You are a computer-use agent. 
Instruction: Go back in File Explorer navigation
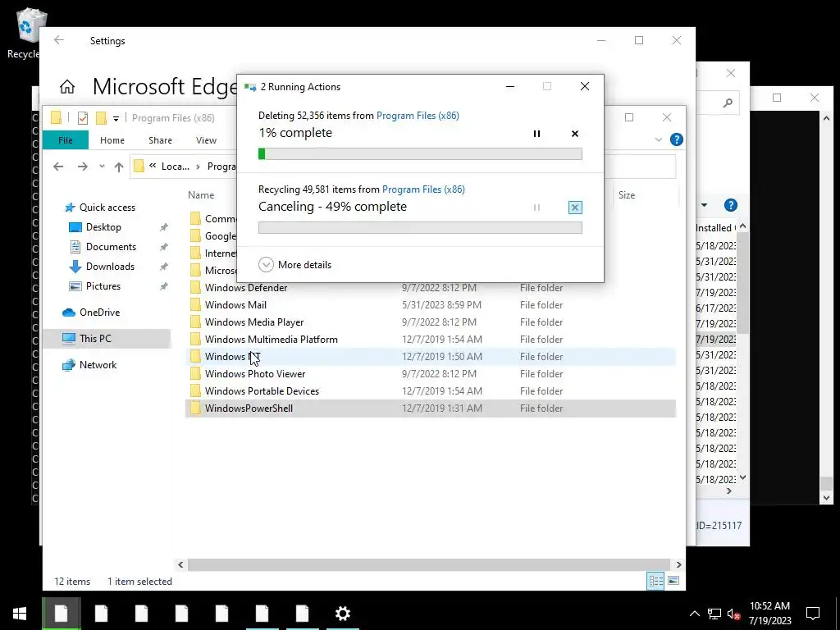pos(58,167)
